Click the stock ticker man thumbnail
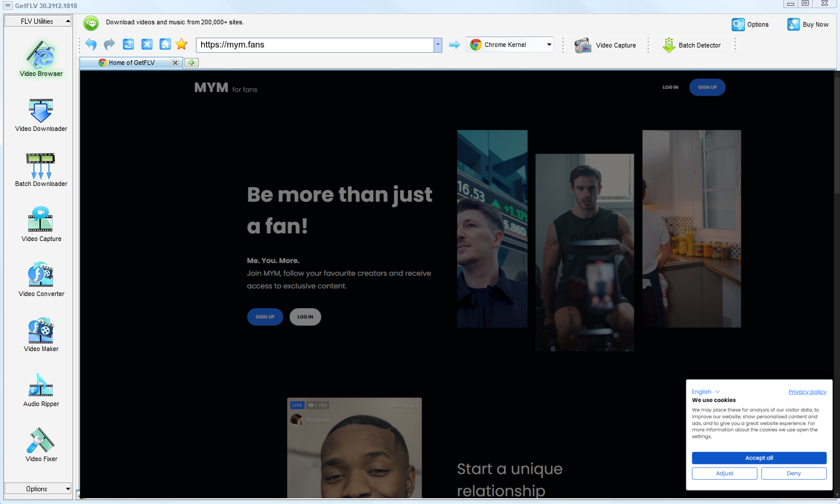 (x=492, y=229)
